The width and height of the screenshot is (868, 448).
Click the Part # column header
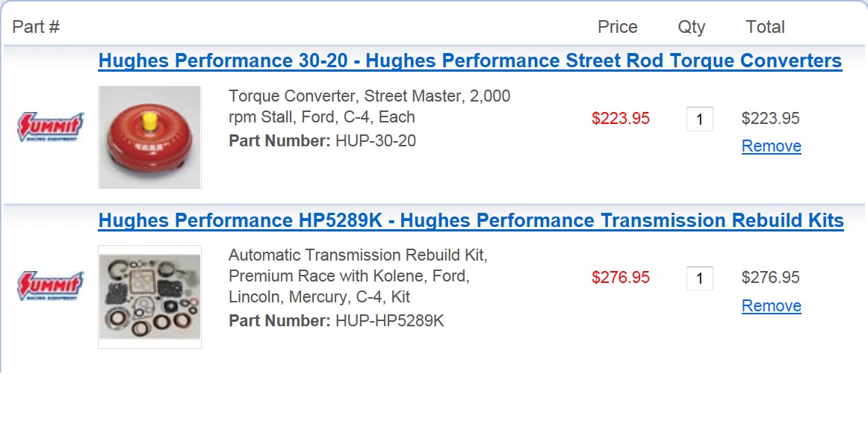pos(36,27)
